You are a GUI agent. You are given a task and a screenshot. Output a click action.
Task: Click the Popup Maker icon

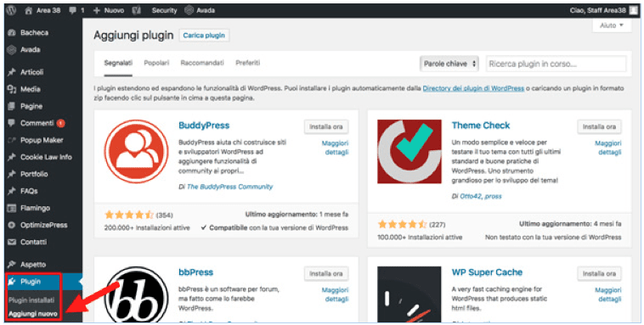click(x=12, y=140)
